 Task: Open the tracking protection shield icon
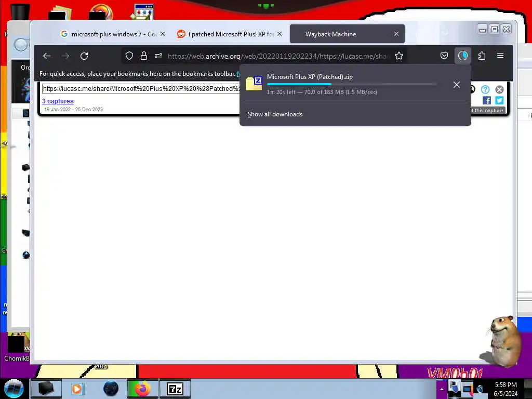pyautogui.click(x=129, y=56)
